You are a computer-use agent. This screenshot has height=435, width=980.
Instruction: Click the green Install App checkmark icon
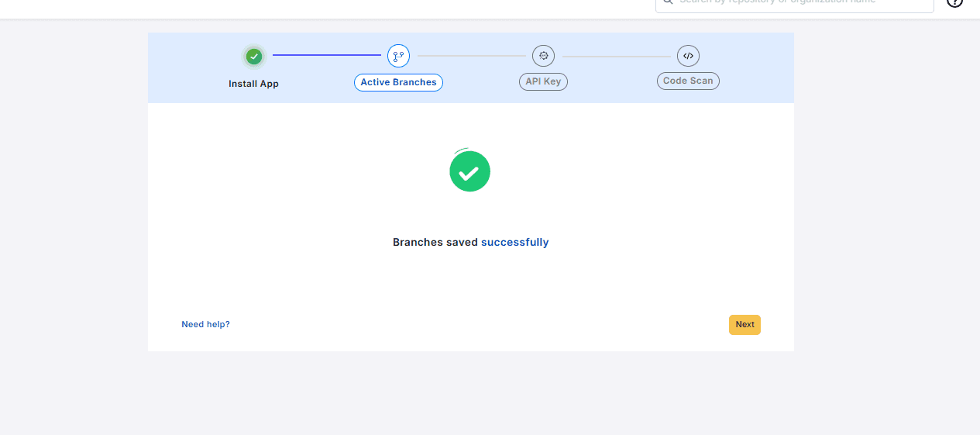coord(253,56)
